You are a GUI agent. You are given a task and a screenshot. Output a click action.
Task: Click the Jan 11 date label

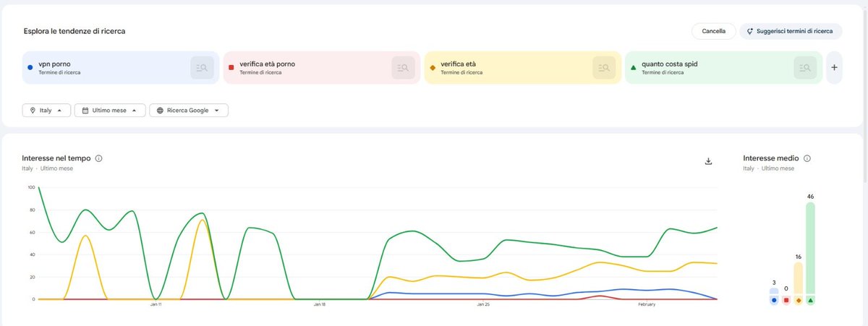(156, 304)
